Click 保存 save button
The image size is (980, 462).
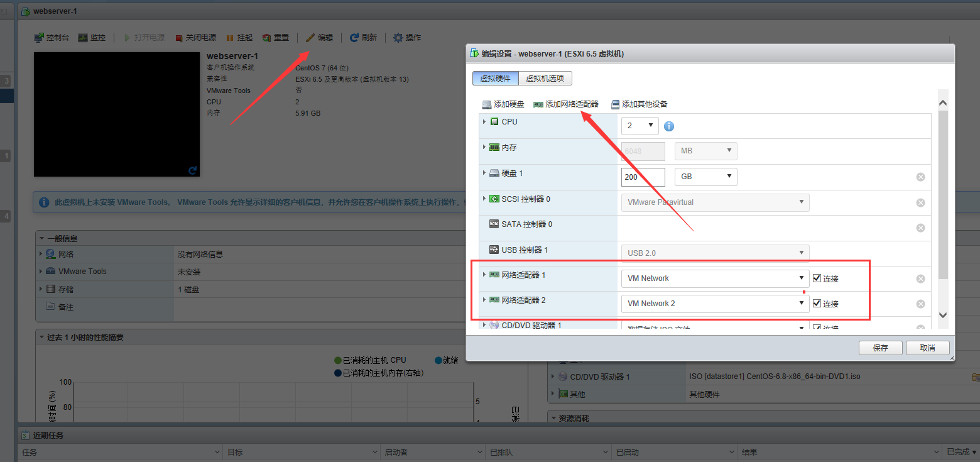[881, 348]
